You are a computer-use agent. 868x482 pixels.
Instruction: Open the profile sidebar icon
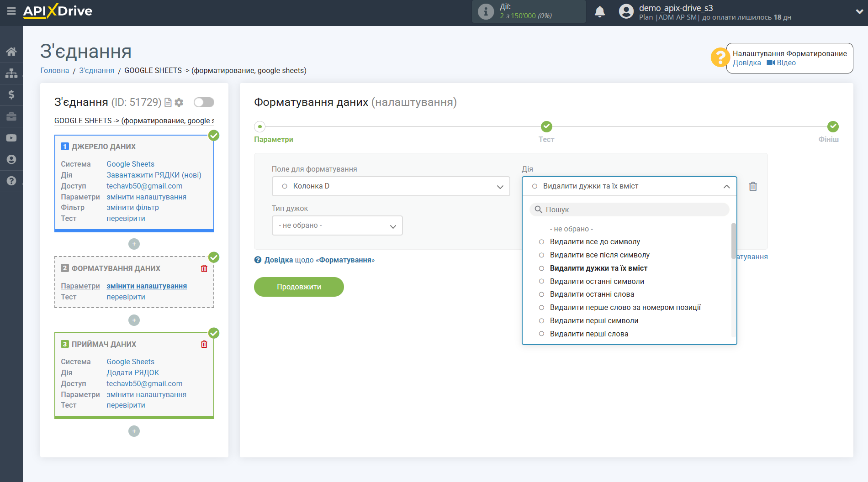(x=11, y=159)
